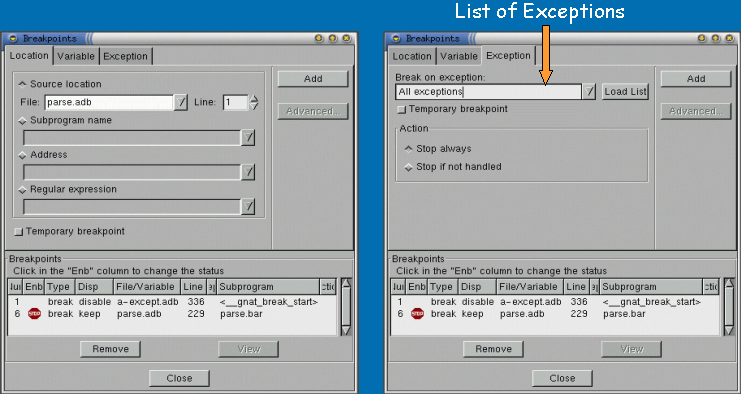
Task: Click <__gnat_break_start> cell in right window
Action: click(652, 302)
